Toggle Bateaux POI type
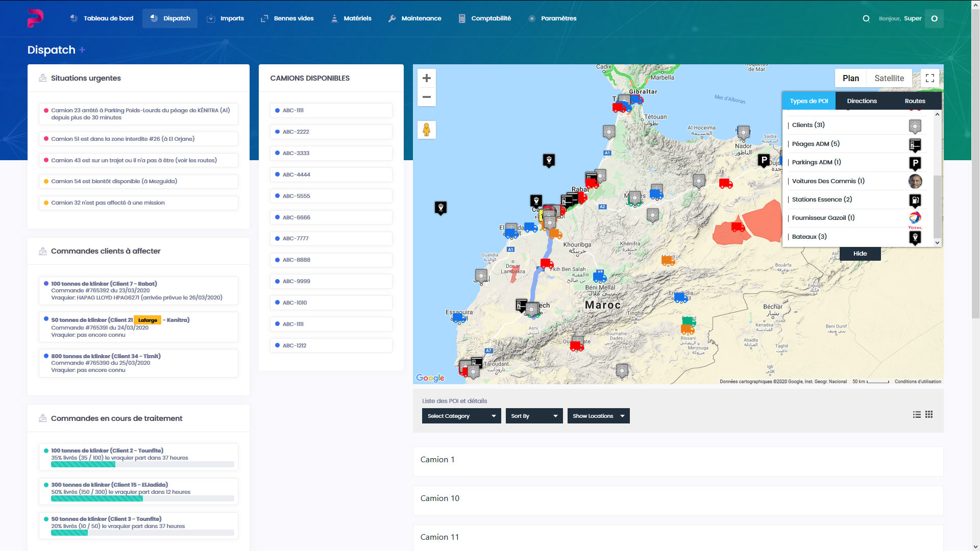This screenshot has height=551, width=980. click(x=809, y=237)
